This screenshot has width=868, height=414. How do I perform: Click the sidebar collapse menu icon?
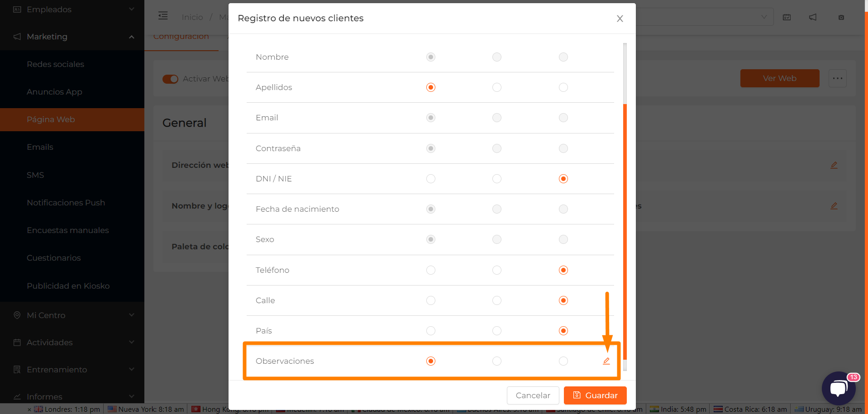163,16
